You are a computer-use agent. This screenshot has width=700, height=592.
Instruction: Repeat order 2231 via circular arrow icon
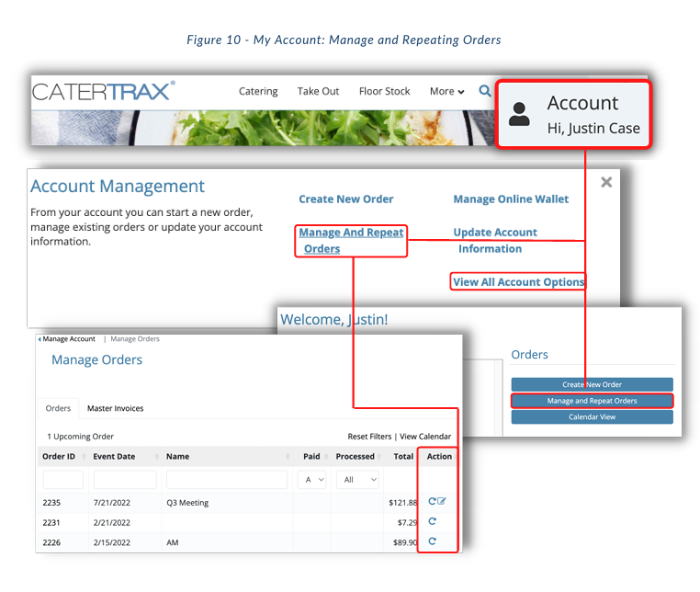coord(432,521)
